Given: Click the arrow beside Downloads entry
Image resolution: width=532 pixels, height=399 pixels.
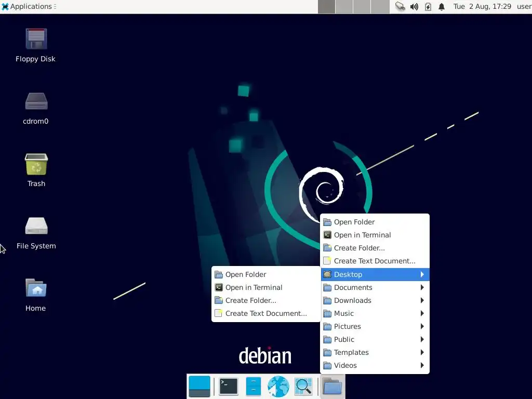Looking at the screenshot, I should (422, 300).
